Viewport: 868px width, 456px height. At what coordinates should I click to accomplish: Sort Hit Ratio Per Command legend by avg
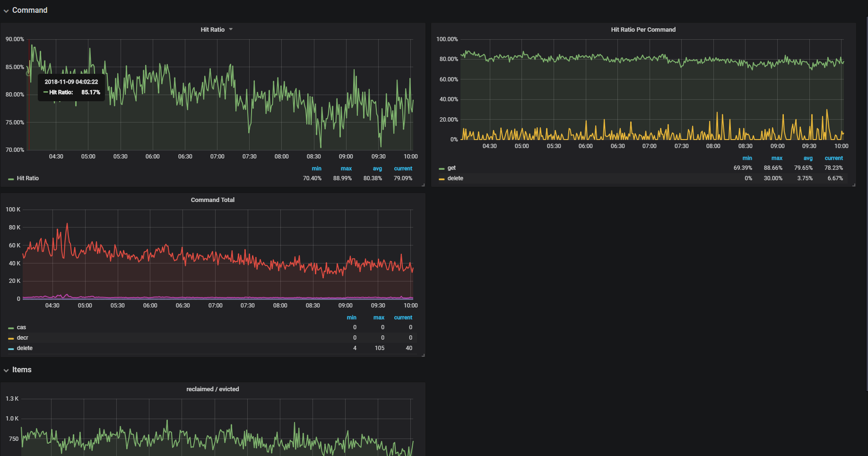[808, 158]
